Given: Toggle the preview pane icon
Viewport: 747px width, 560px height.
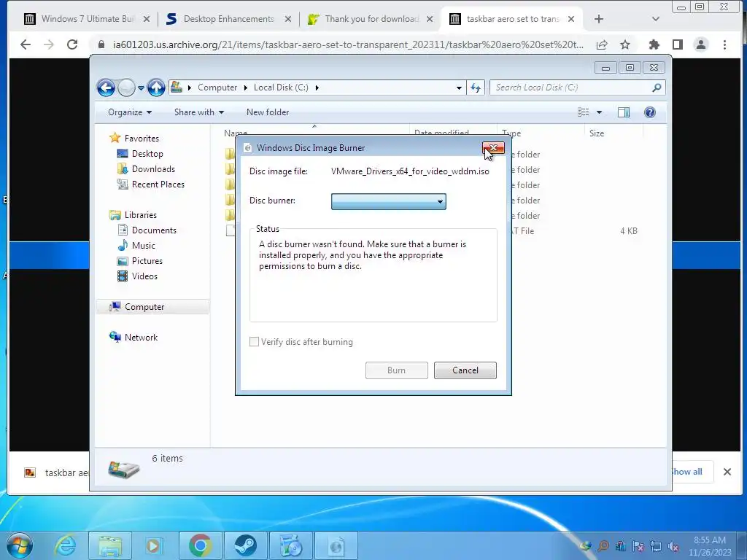Looking at the screenshot, I should click(624, 112).
